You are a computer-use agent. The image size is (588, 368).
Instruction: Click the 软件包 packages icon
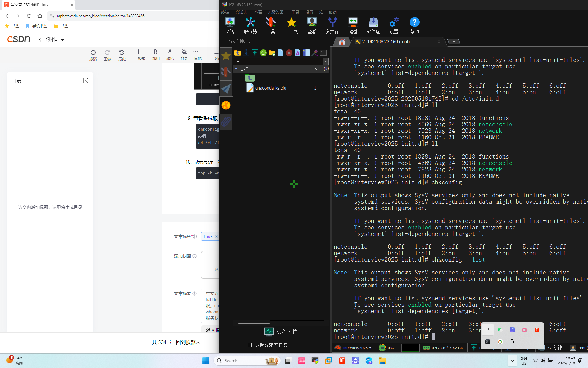tap(373, 25)
